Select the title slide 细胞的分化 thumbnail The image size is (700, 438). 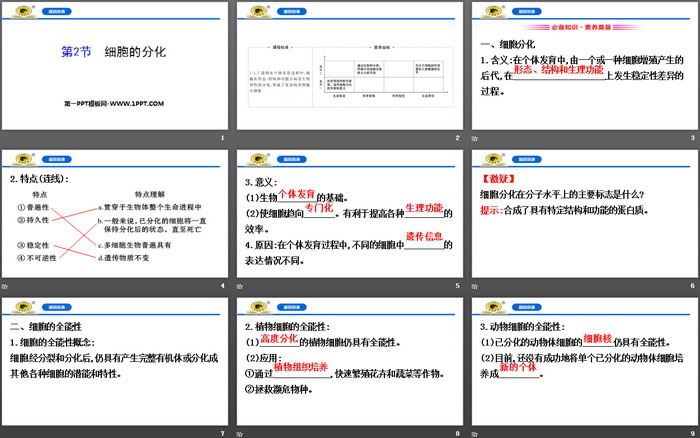coord(115,66)
